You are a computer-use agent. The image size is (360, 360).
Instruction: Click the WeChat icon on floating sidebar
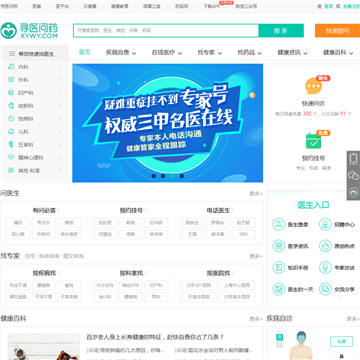tap(353, 175)
